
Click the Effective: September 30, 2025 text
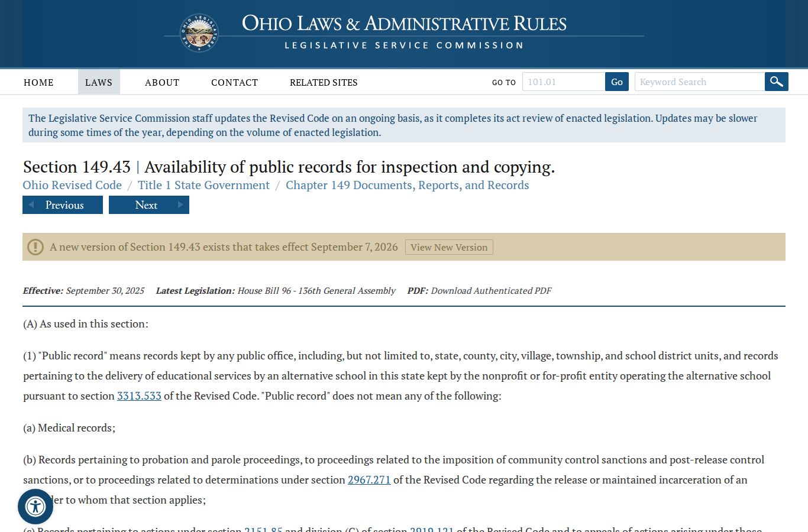coord(83,291)
